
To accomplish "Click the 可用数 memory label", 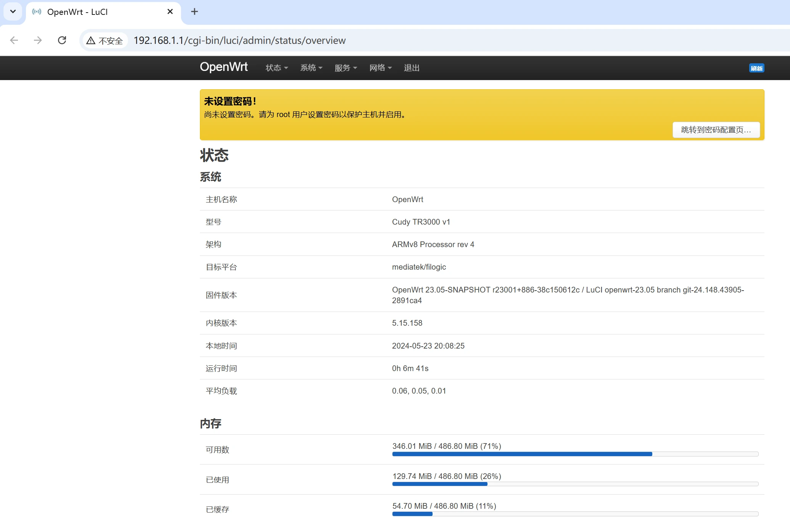I will click(x=217, y=450).
